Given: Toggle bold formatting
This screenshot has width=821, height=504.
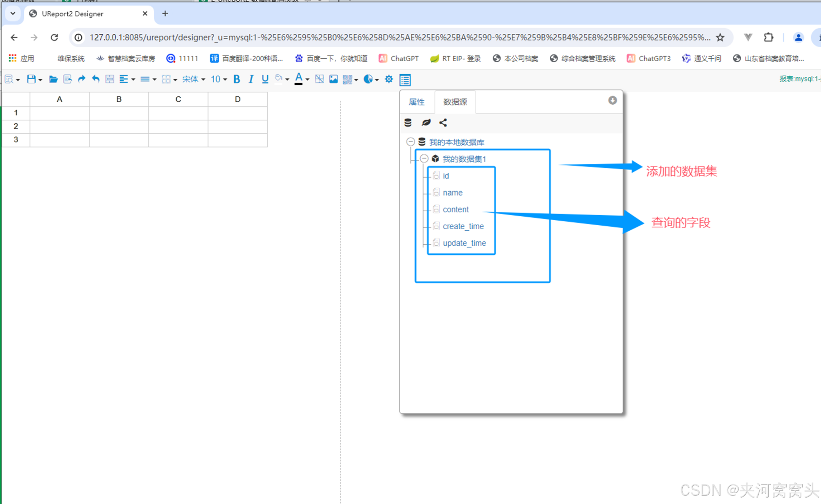Looking at the screenshot, I should coord(237,79).
